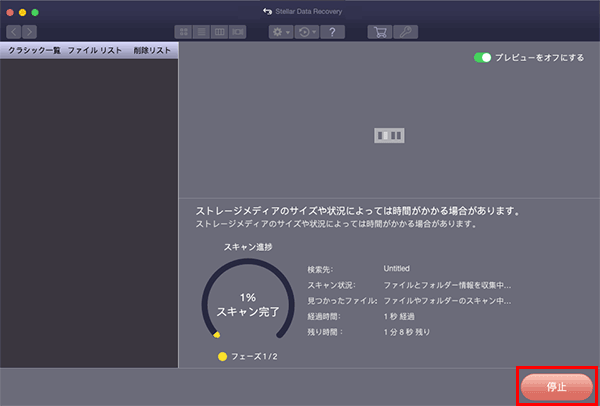Select the 削除リスト tab
The image size is (600, 406).
click(x=152, y=51)
